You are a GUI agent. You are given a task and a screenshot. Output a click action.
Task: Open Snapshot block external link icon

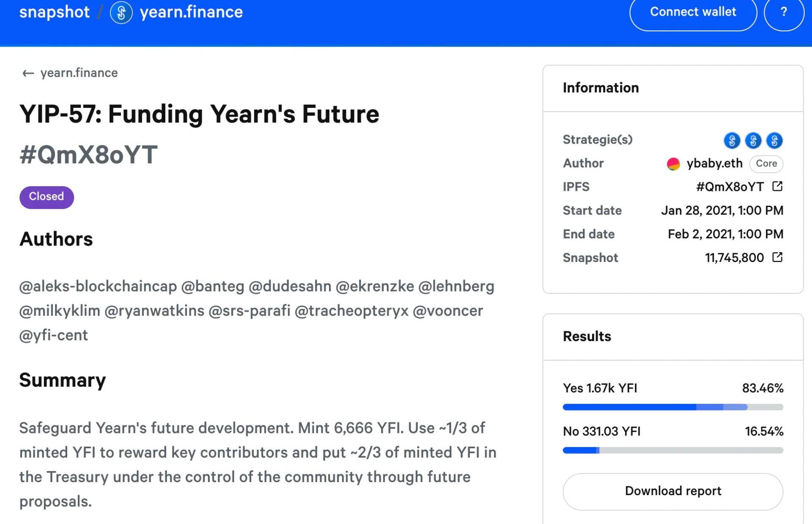point(777,257)
